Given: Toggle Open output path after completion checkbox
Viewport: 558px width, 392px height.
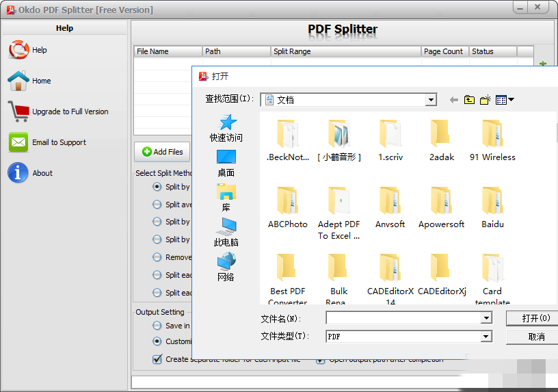Looking at the screenshot, I should [320, 361].
